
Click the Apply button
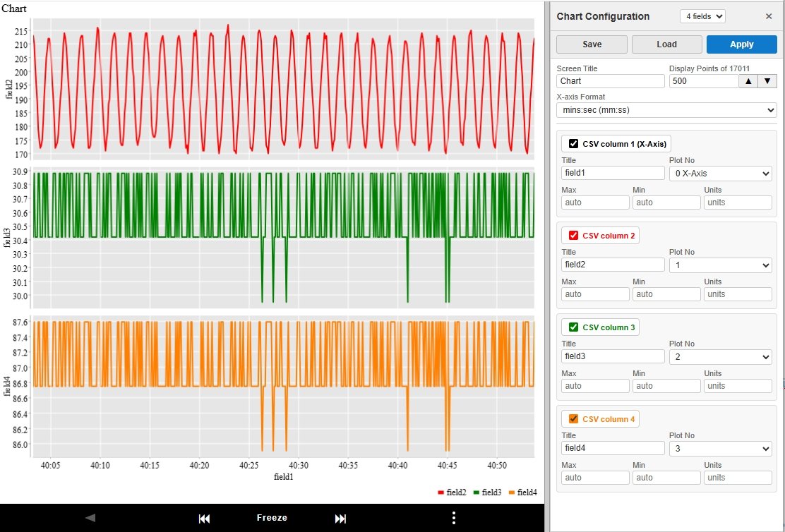pyautogui.click(x=741, y=44)
